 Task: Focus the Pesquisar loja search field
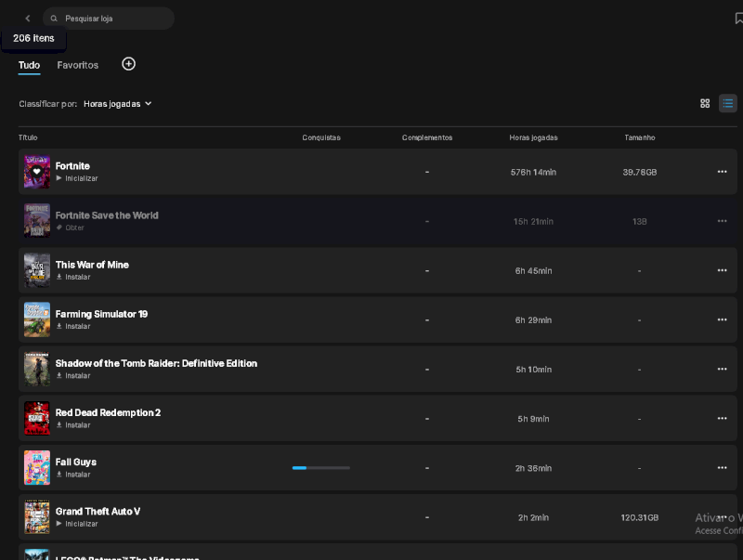(x=109, y=19)
